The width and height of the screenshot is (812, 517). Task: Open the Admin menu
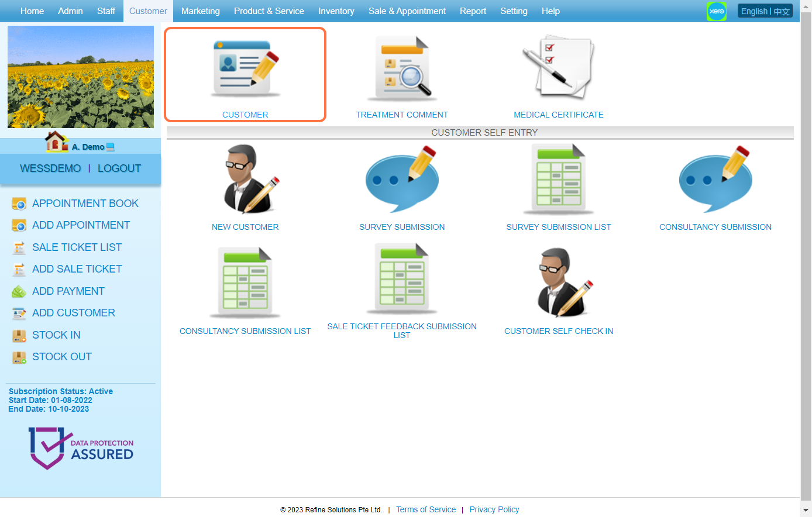pyautogui.click(x=70, y=11)
